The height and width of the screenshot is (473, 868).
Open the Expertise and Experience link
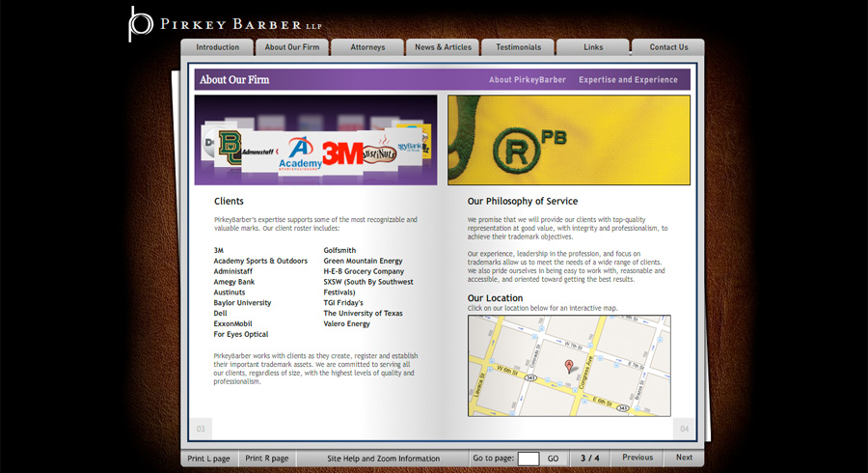point(628,80)
